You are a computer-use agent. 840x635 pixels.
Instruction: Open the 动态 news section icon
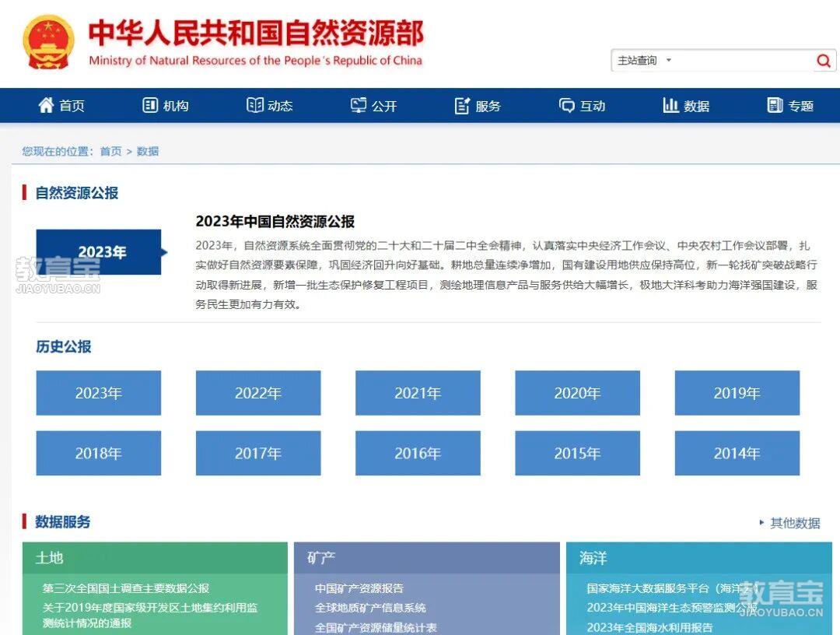(x=255, y=105)
